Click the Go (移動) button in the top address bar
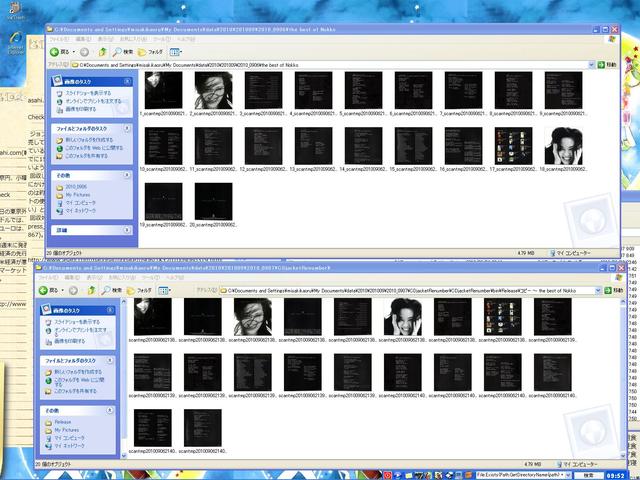 tap(607, 64)
